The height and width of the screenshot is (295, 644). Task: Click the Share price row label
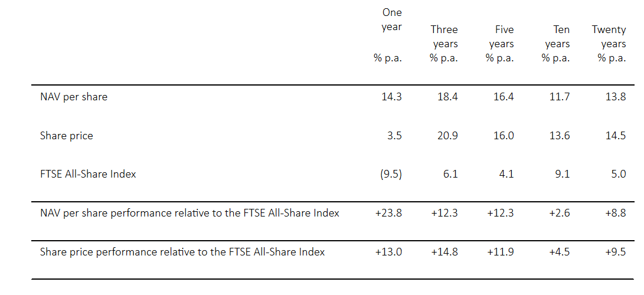coord(67,136)
